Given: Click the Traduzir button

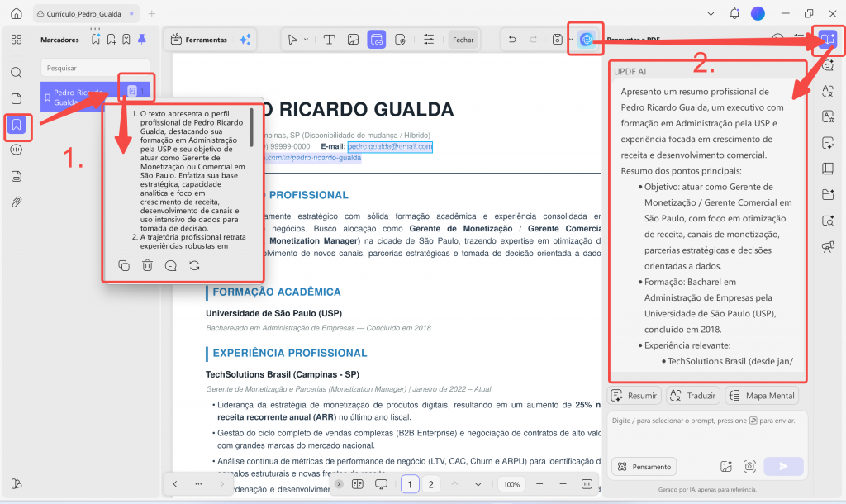Looking at the screenshot, I should 693,396.
